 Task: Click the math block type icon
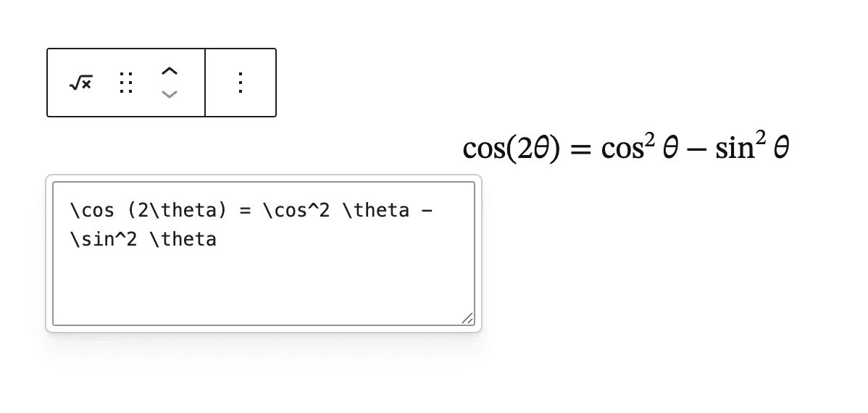[81, 83]
